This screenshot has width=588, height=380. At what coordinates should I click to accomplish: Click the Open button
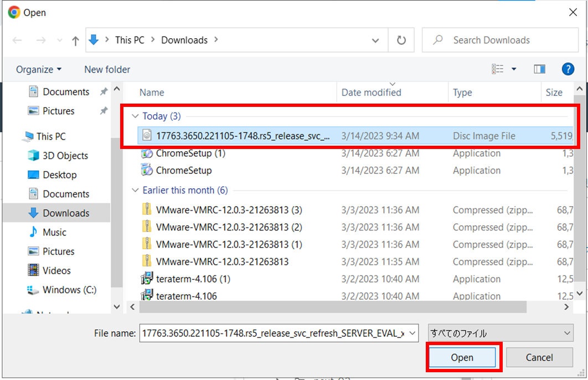(462, 357)
